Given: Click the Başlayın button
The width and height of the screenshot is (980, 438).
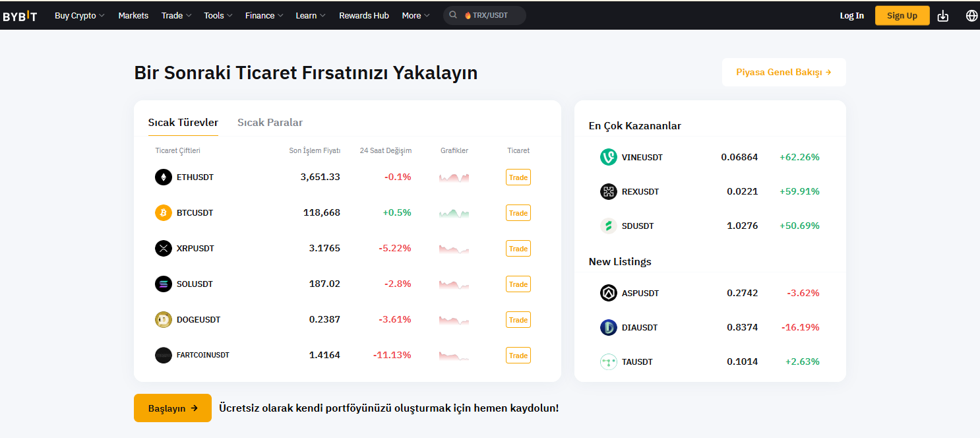Looking at the screenshot, I should tap(173, 408).
